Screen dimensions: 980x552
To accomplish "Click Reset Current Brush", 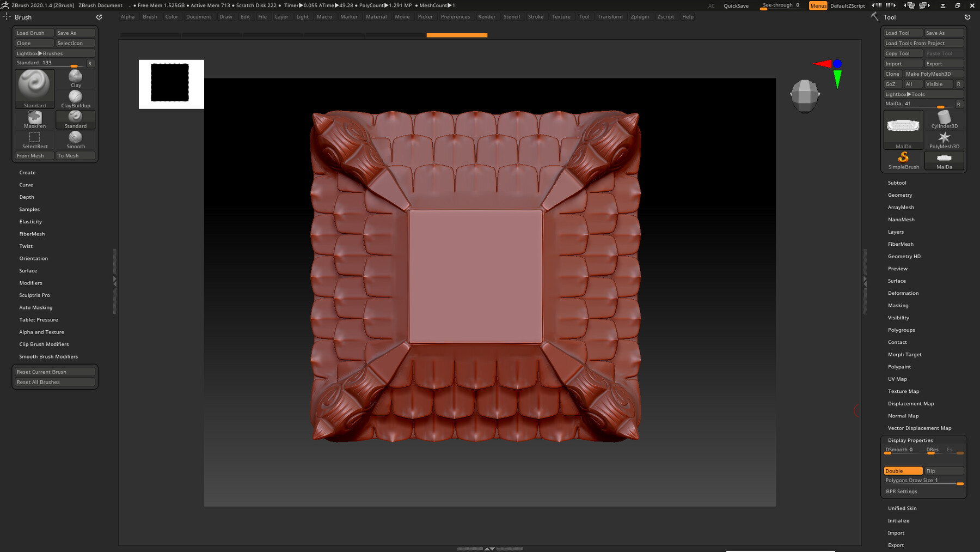I will (x=55, y=372).
